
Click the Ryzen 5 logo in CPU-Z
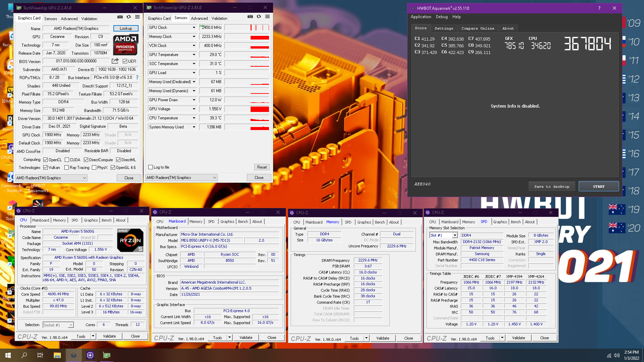pos(130,240)
